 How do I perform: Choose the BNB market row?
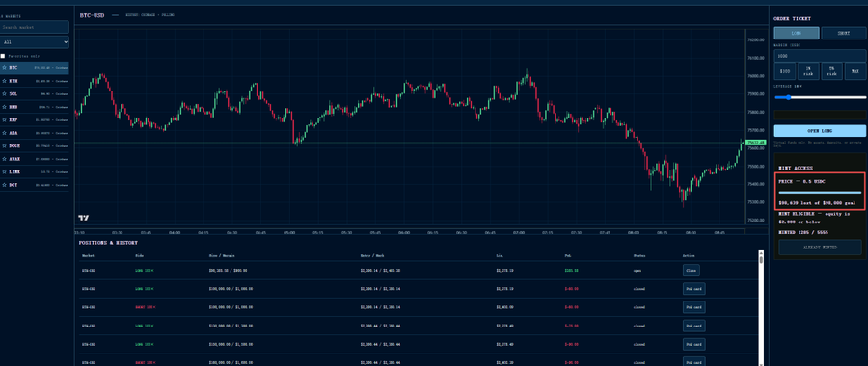coord(35,107)
